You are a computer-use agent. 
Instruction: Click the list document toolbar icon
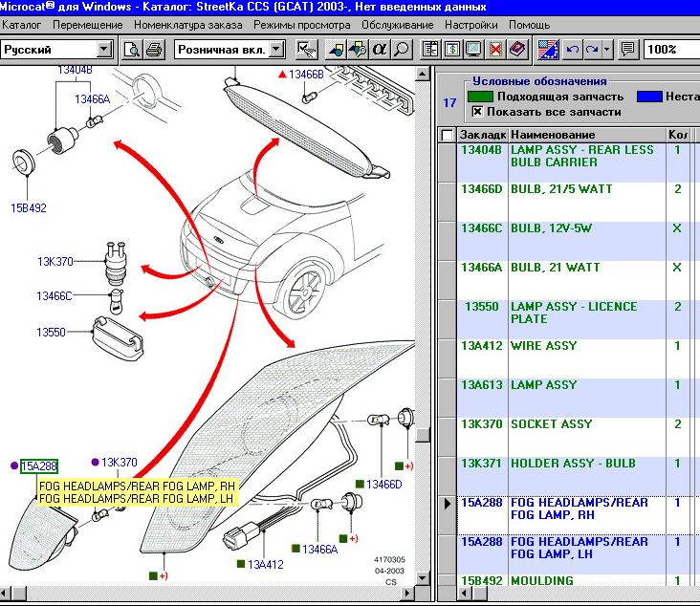point(430,49)
